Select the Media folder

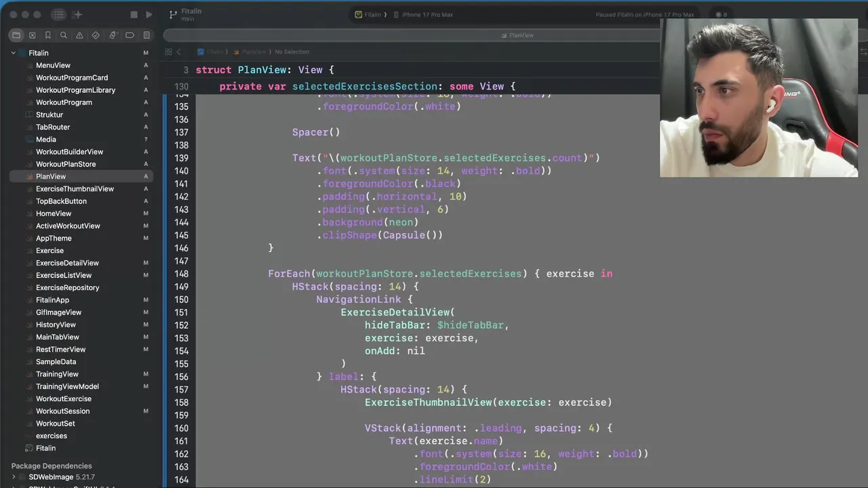point(45,140)
